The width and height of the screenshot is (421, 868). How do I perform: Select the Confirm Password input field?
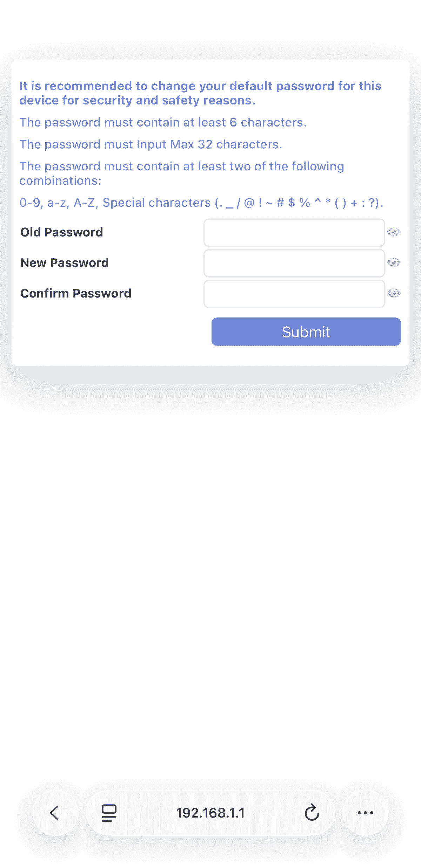click(294, 294)
